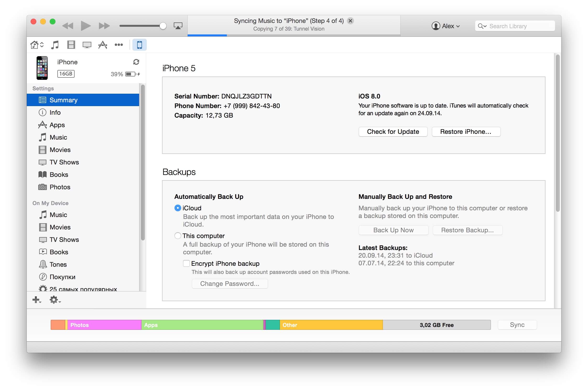
Task: Click the Other storage bar segment
Action: (x=331, y=325)
